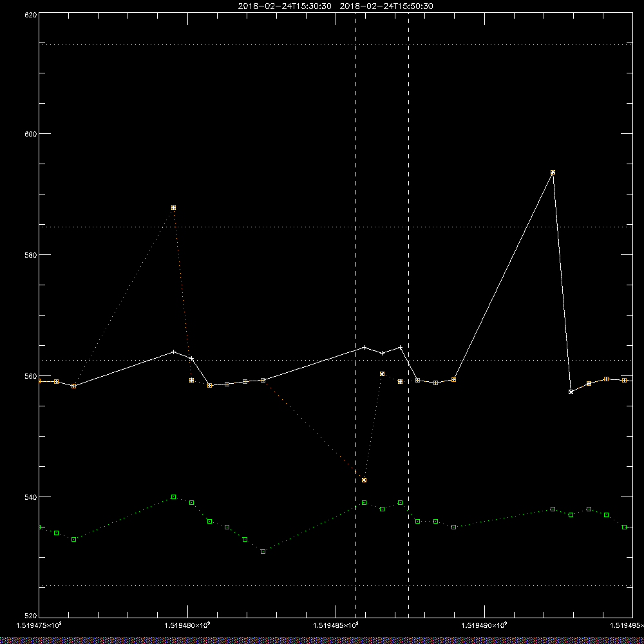Pick the orange marker just after 543 dip
The height and width of the screenshot is (644, 644).
tap(382, 374)
